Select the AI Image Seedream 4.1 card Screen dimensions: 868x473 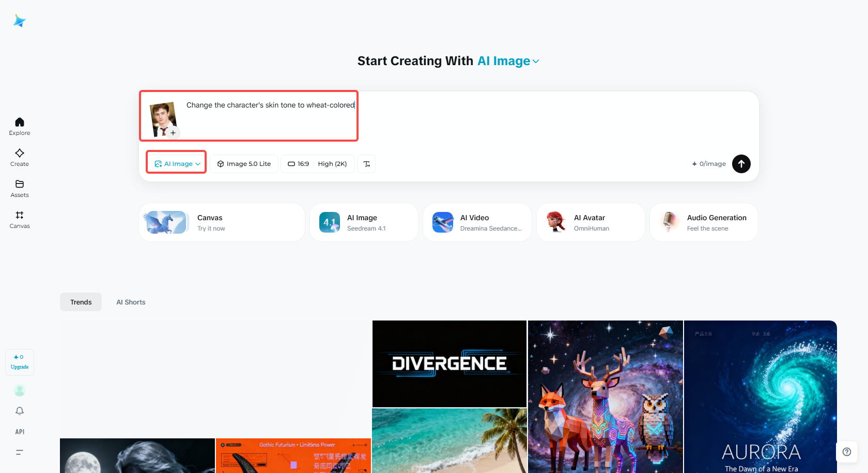[x=364, y=222]
